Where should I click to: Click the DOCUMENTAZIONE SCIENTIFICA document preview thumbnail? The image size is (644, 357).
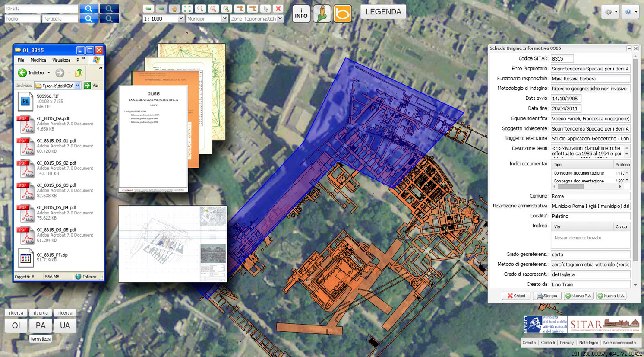tap(153, 139)
